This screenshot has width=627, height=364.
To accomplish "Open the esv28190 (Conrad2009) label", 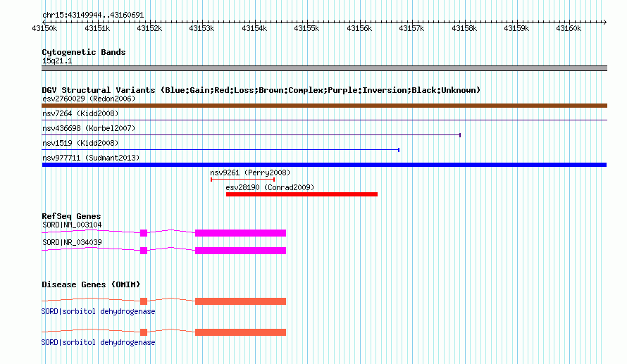I will 270,187.
